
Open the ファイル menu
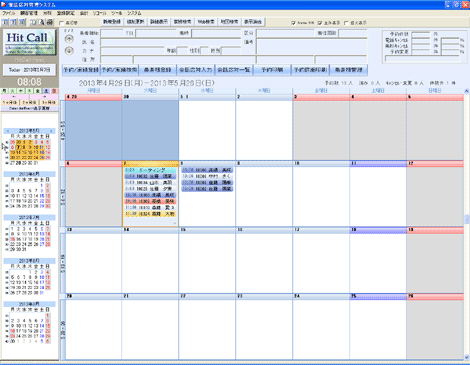[9, 13]
